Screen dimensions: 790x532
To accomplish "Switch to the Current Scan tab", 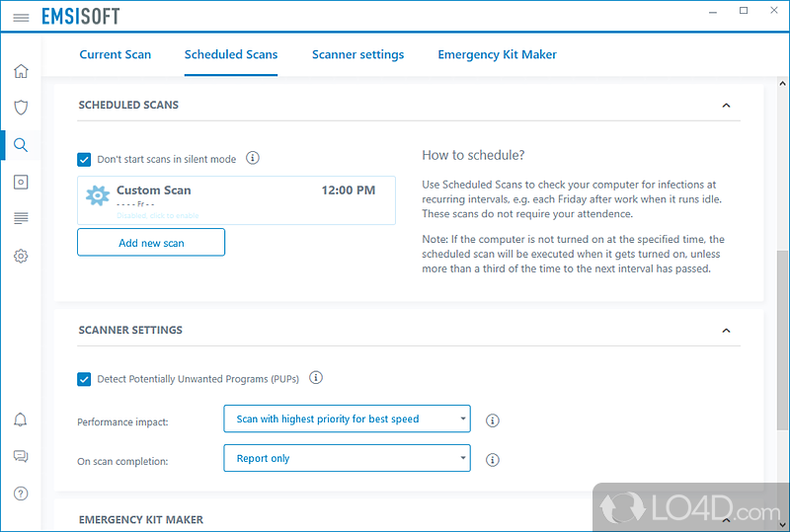I will 116,54.
